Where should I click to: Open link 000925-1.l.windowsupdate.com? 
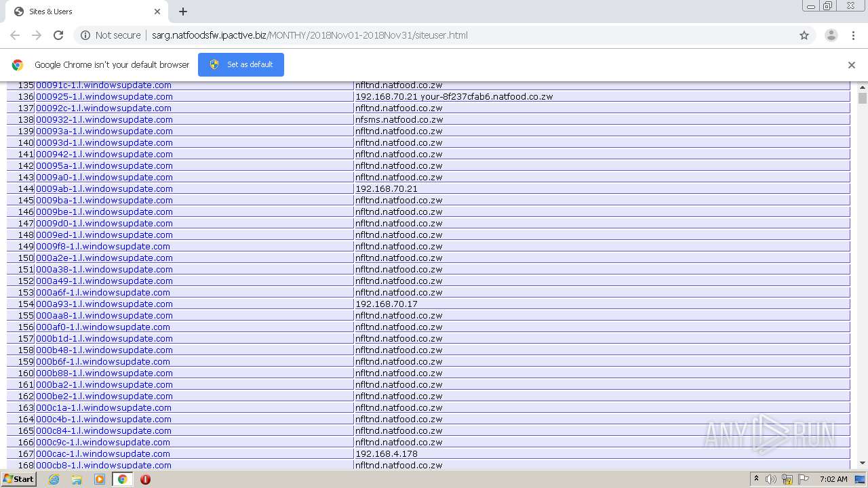click(x=104, y=97)
